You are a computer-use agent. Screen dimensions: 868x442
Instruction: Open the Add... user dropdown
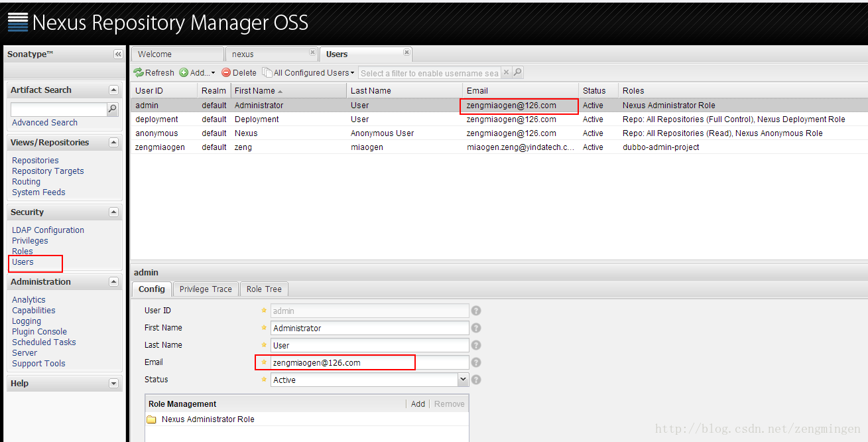tap(197, 73)
